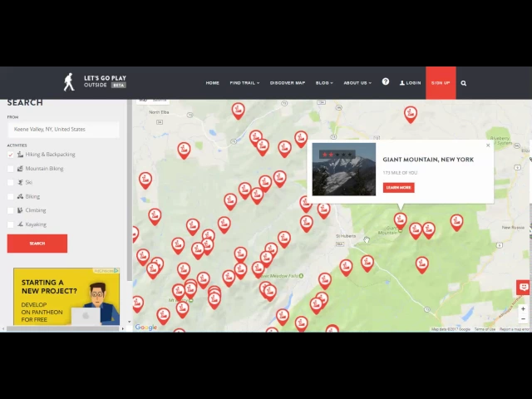Click the Ski activity icon
The width and height of the screenshot is (532, 399).
[20, 182]
